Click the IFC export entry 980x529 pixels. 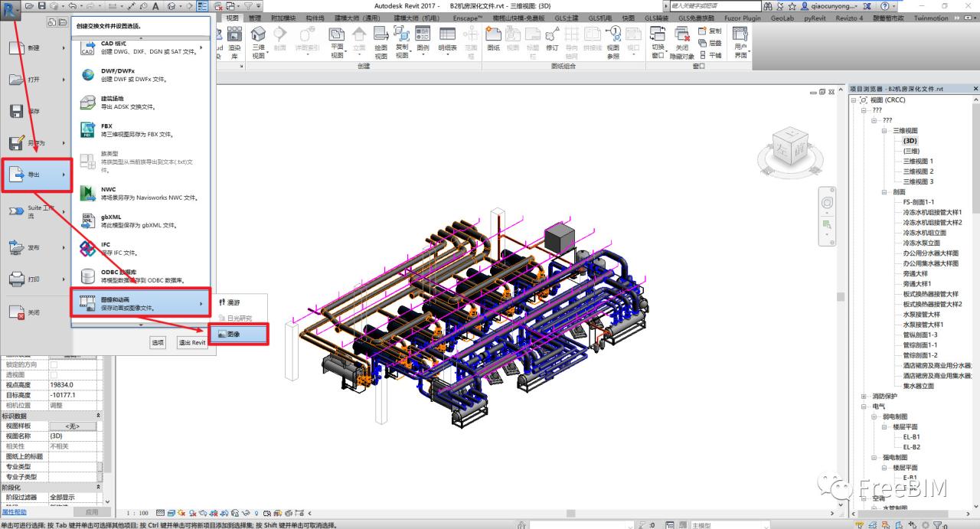[139, 248]
